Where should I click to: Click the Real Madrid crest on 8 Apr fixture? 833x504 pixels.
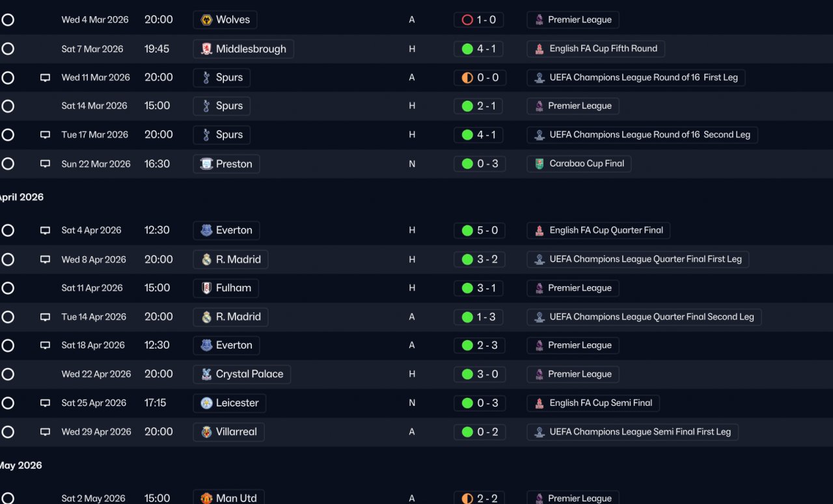coord(206,259)
